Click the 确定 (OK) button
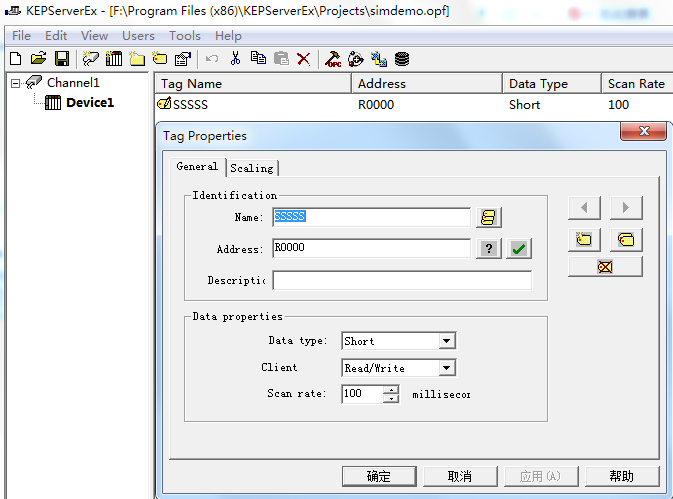673x499 pixels. (x=379, y=476)
